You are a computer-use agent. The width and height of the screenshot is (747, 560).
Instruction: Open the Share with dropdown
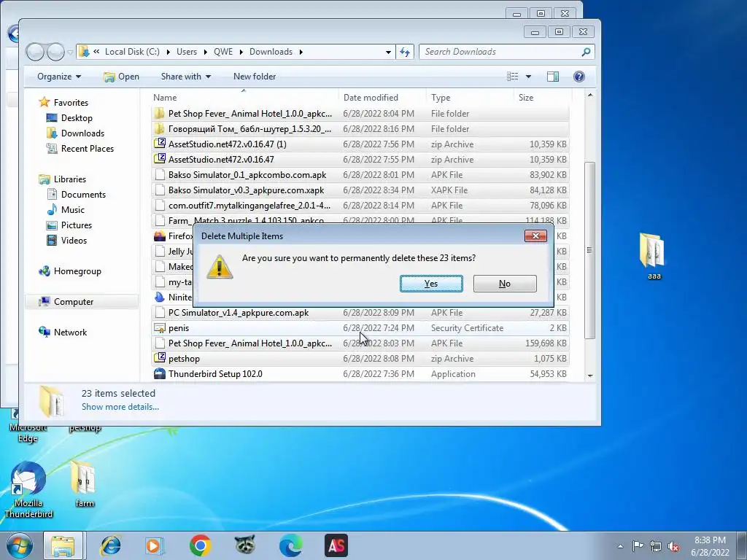pos(186,76)
